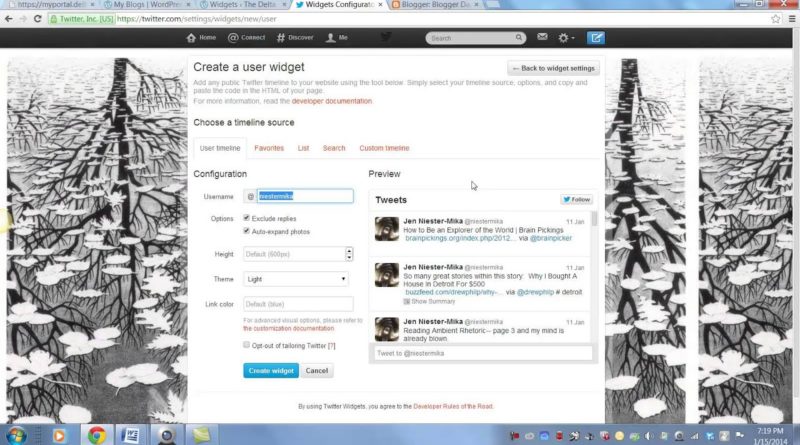Screen dimensions: 800x445
Task: Click Jen Niester-Mika avatar on Brain Pickings tweet
Action: click(387, 229)
